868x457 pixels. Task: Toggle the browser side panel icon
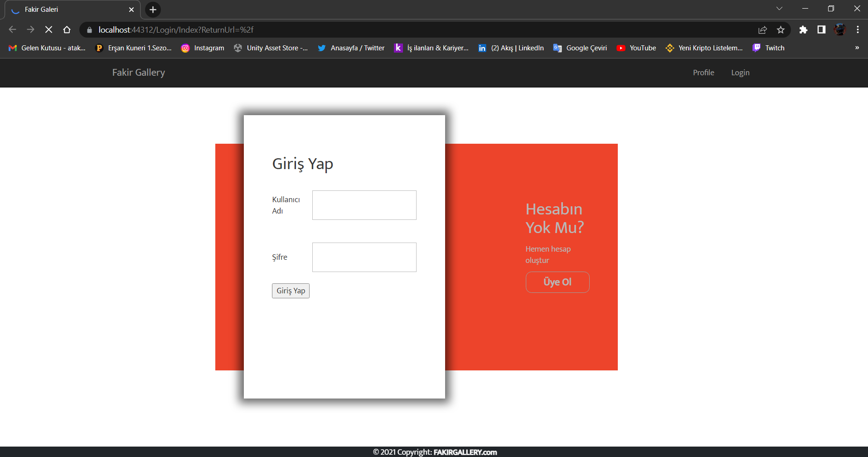pyautogui.click(x=821, y=30)
